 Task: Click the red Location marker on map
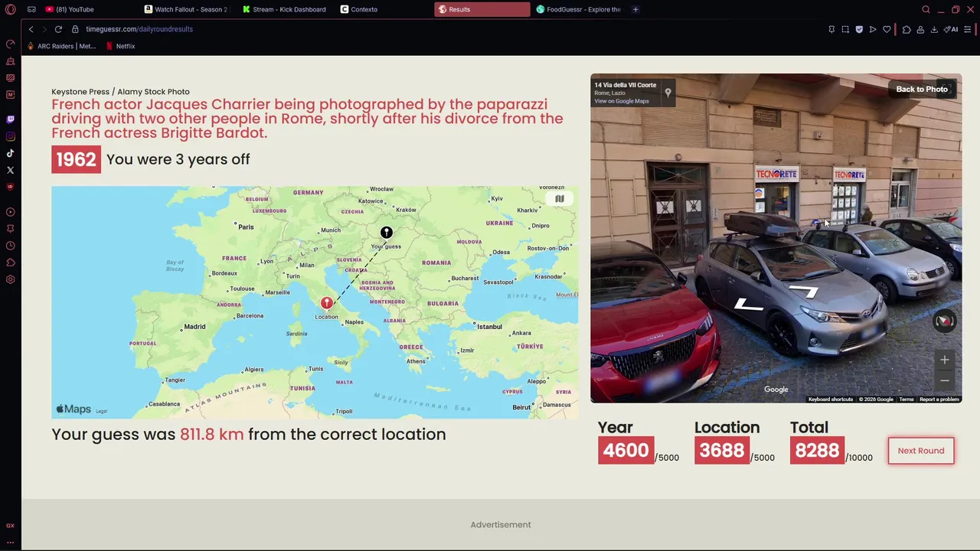point(326,304)
